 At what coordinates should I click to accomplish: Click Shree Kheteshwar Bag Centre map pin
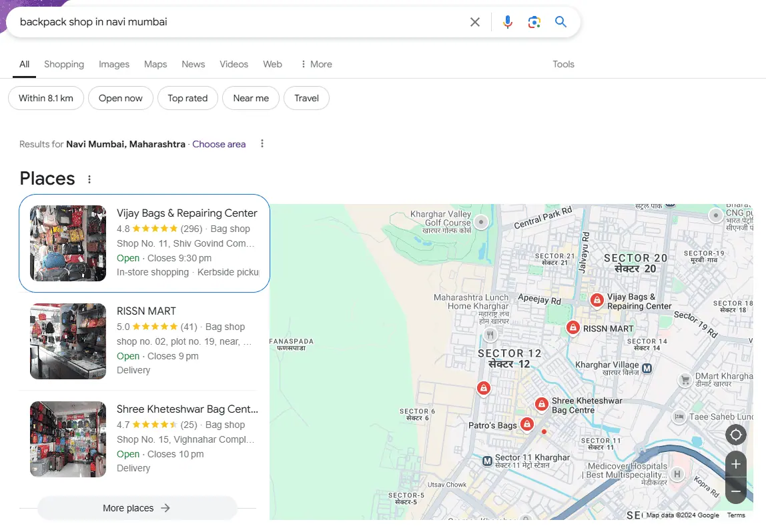pyautogui.click(x=541, y=404)
